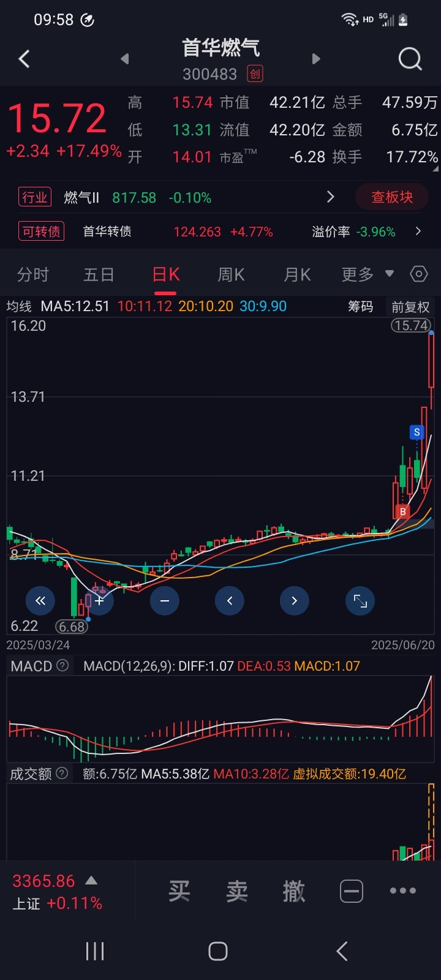The height and width of the screenshot is (980, 441).
Task: Open 成交额 indicator help question mark
Action: coord(62,774)
